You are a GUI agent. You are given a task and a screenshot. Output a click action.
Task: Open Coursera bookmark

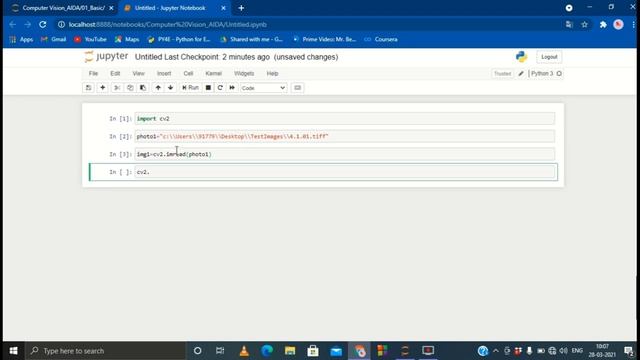pyautogui.click(x=381, y=39)
